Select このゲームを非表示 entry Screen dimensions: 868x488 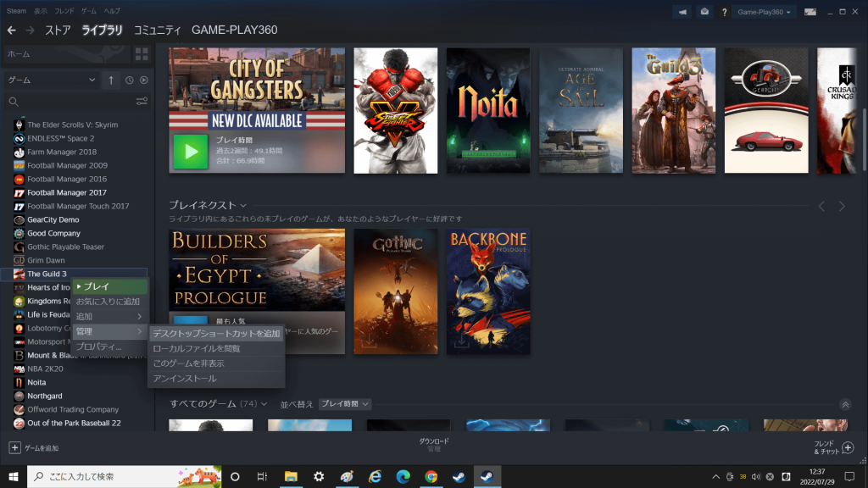tap(216, 363)
